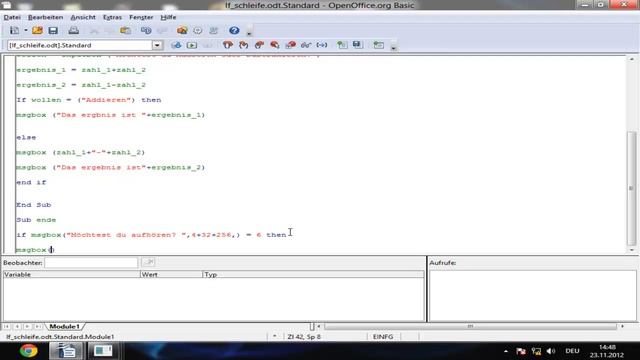The image size is (640, 360).
Task: Click the next-tab navigation arrow
Action: 27,327
